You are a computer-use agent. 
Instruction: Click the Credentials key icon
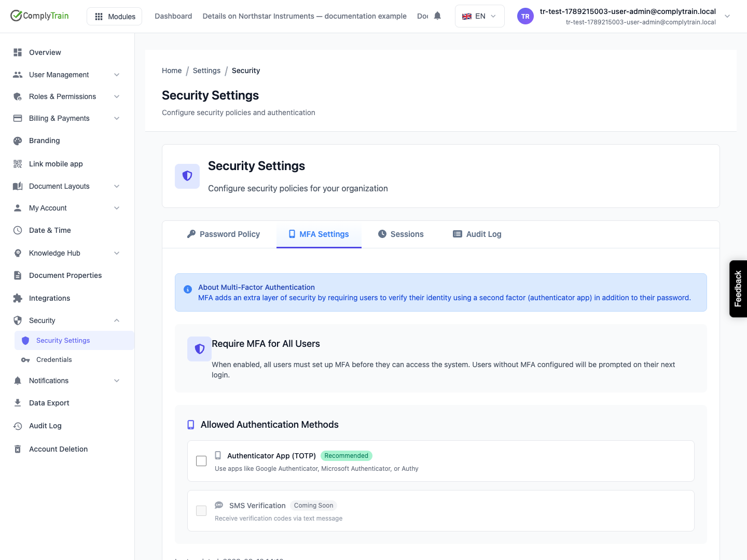pyautogui.click(x=25, y=360)
